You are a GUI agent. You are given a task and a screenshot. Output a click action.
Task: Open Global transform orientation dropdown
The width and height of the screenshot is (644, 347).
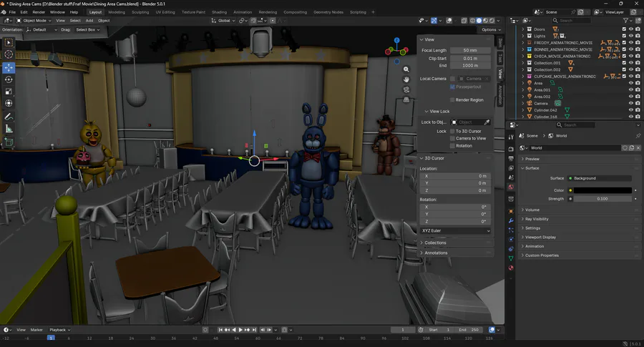coord(223,21)
